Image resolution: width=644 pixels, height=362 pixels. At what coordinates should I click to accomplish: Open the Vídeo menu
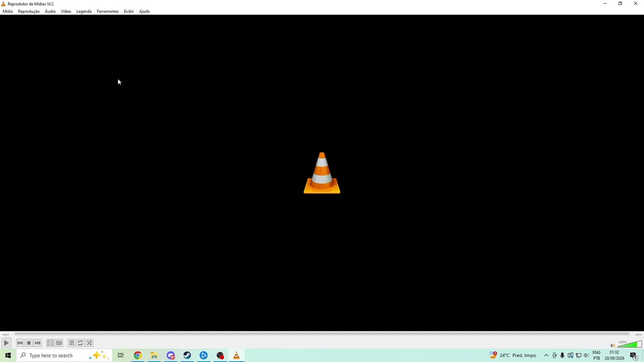point(66,11)
